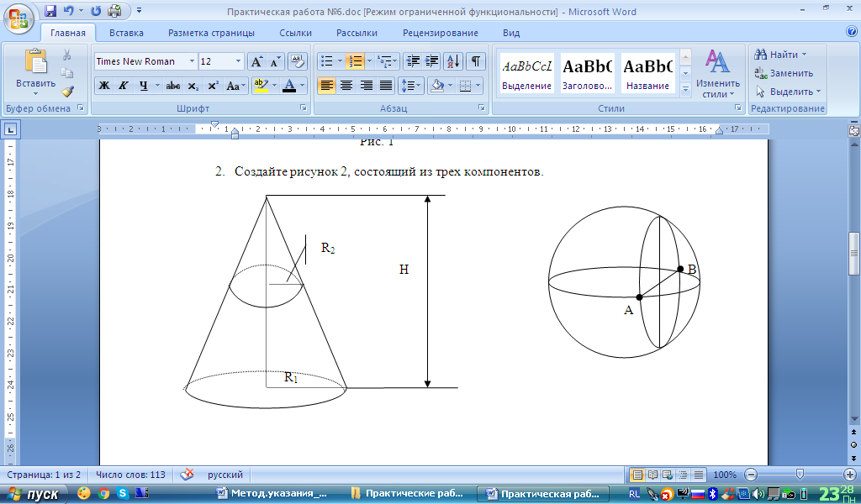Switch to the Рассылки tab
Image resolution: width=861 pixels, height=504 pixels.
[x=357, y=33]
